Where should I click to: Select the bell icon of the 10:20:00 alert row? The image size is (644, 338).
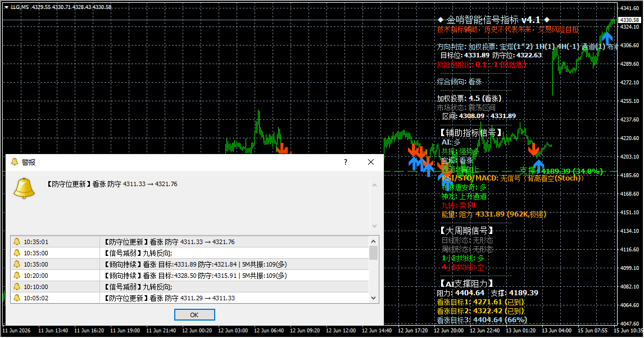[x=17, y=276]
